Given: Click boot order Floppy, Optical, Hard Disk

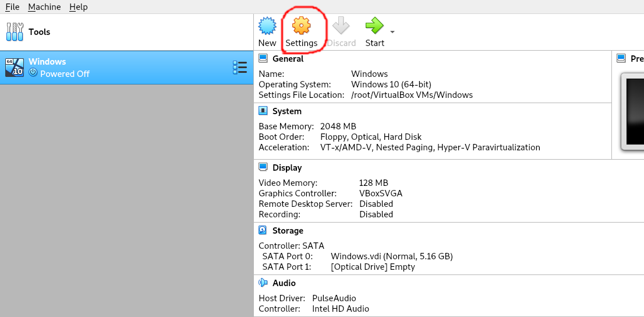Looking at the screenshot, I should (371, 137).
